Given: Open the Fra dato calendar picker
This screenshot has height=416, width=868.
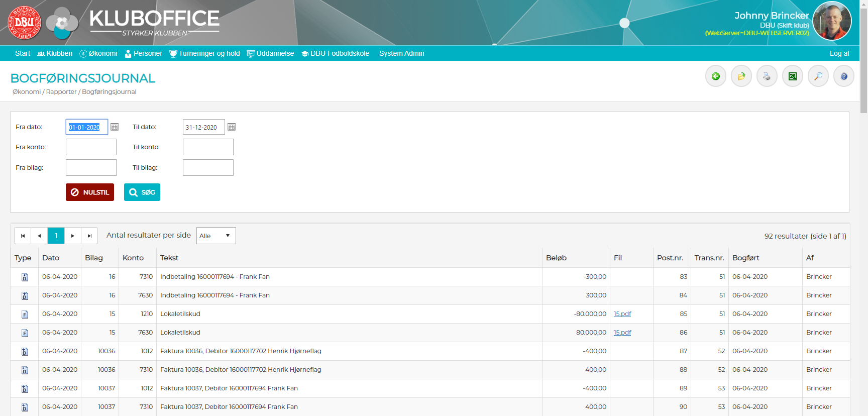Looking at the screenshot, I should click(115, 127).
